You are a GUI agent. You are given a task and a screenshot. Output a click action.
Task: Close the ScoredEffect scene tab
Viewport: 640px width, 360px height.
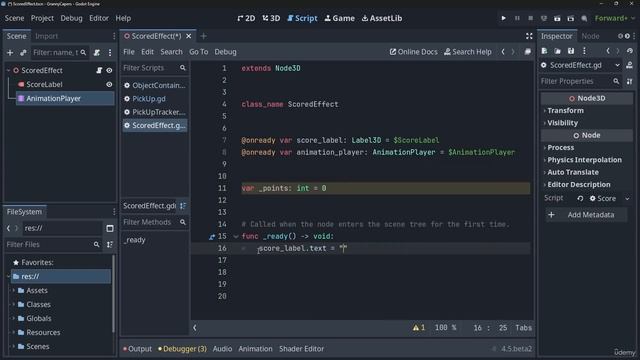pyautogui.click(x=189, y=36)
